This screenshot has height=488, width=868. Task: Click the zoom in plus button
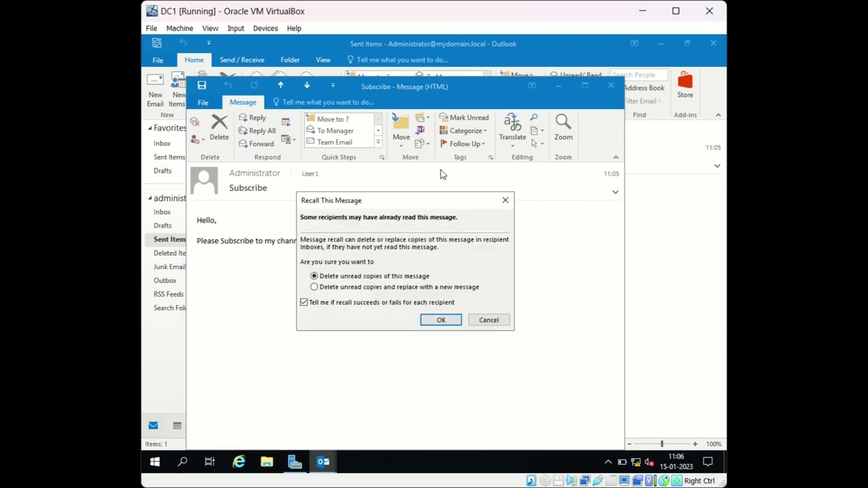[694, 444]
